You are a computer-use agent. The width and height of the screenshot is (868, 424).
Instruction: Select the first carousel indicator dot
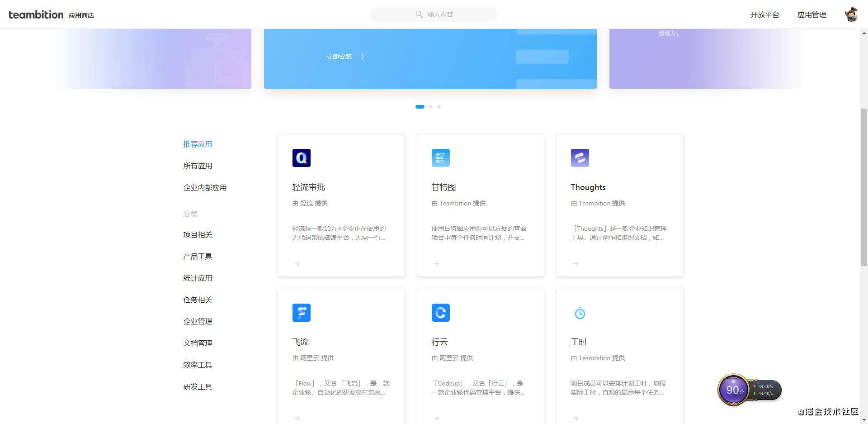click(x=420, y=107)
